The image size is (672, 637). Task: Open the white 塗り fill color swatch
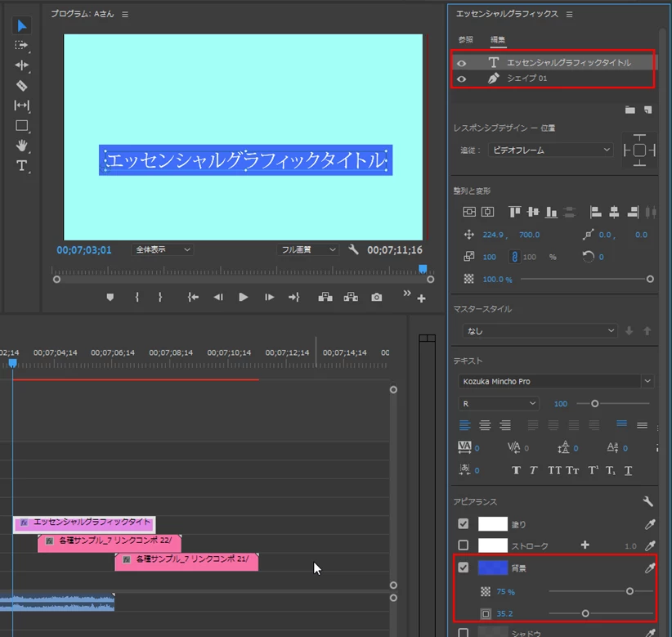point(493,524)
